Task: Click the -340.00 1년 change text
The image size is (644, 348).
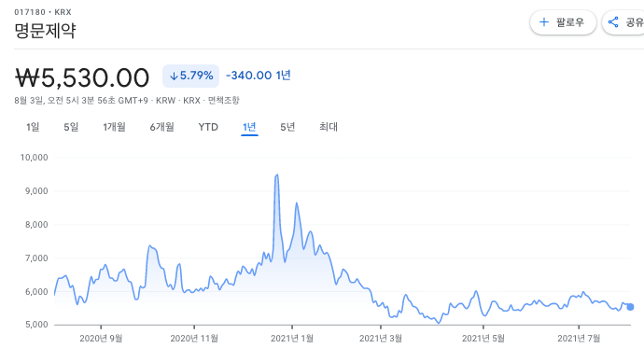Action: (x=259, y=76)
